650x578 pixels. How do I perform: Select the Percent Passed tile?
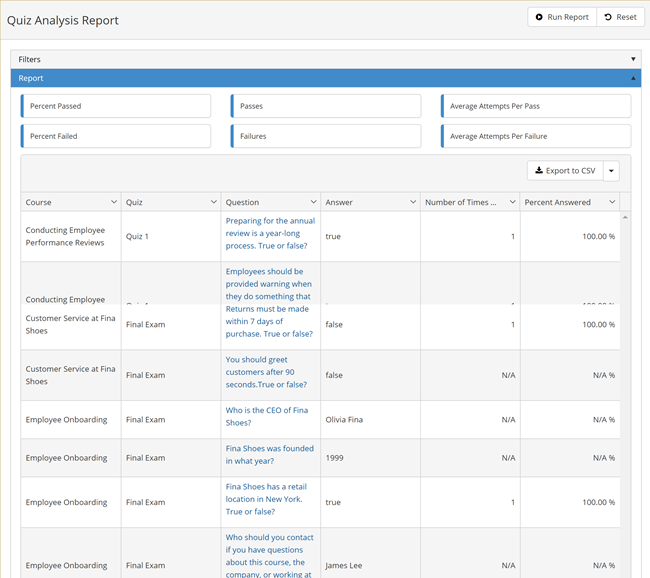pos(116,106)
